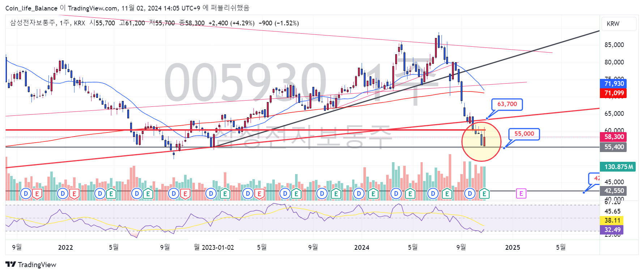The width and height of the screenshot is (644, 274).
Task: Click the yellow 38.11 RSI average label
Action: point(612,220)
